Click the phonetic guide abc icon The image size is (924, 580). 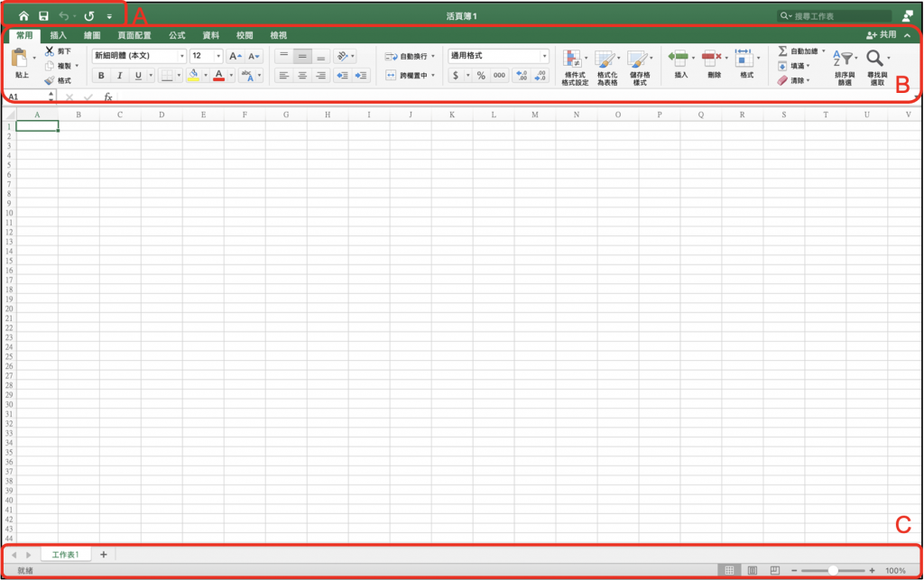click(247, 76)
